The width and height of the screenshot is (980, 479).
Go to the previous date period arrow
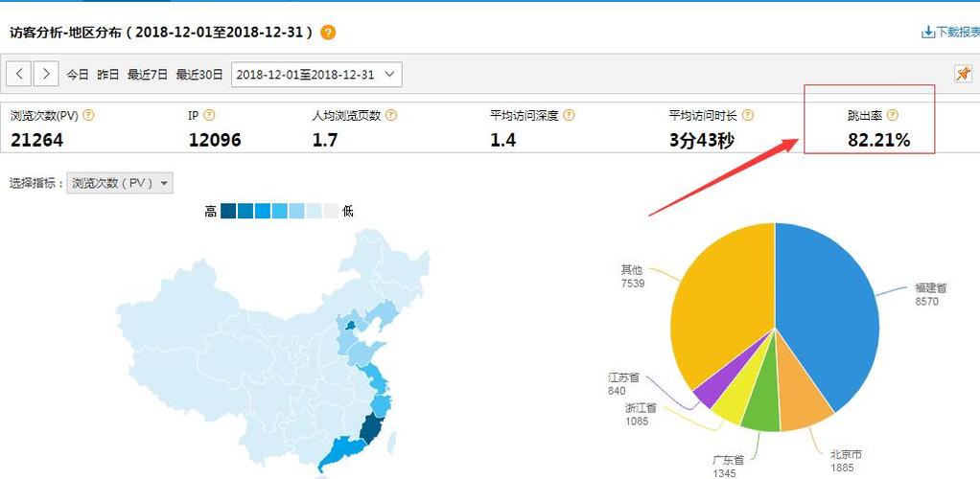point(19,75)
